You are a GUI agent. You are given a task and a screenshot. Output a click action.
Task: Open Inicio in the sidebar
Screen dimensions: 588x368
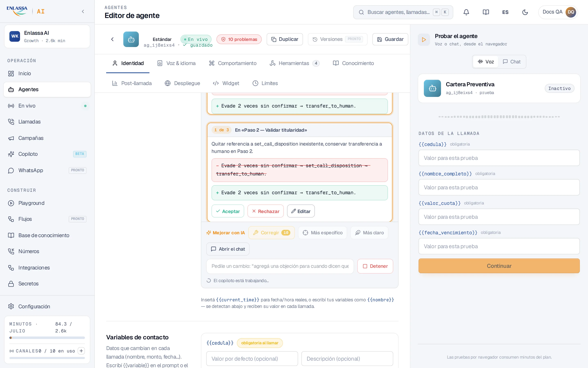[47, 74]
